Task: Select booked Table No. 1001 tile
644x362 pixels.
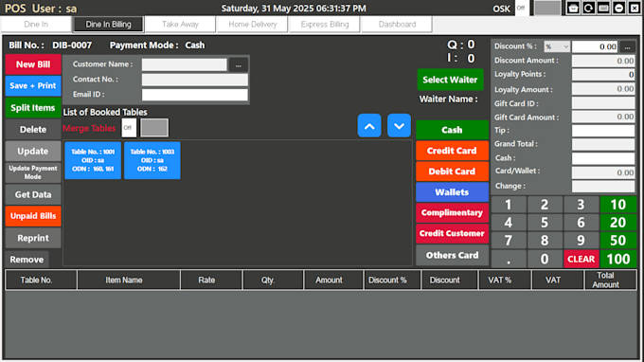Action: click(x=93, y=160)
